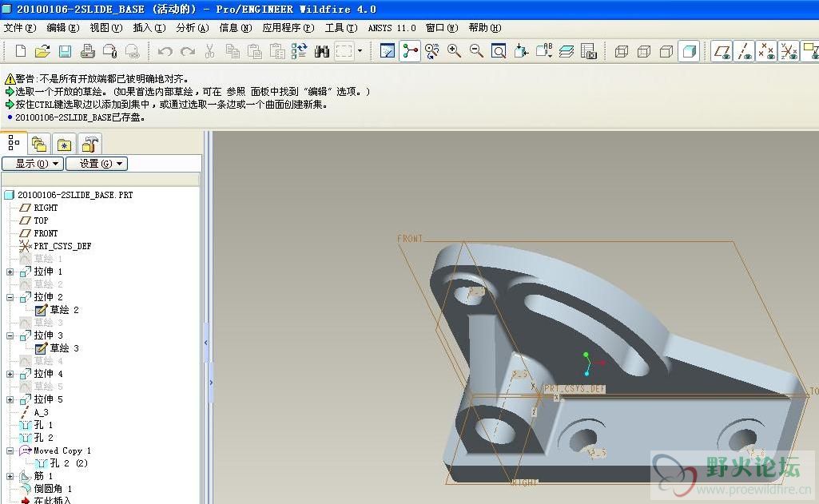The width and height of the screenshot is (819, 504).
Task: Create a new file with the blank page icon
Action: (20, 51)
